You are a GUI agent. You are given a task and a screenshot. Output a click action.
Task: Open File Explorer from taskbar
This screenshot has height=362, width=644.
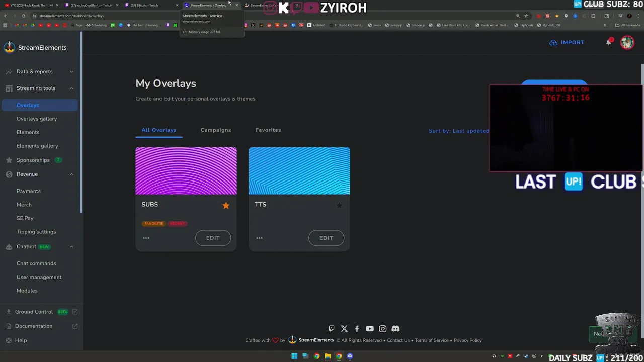(x=328, y=356)
